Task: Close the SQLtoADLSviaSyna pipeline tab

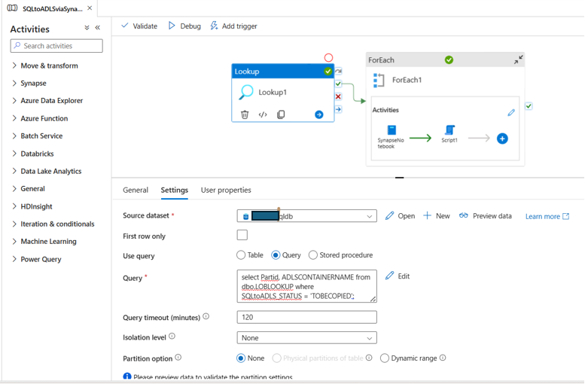Action: coord(90,8)
